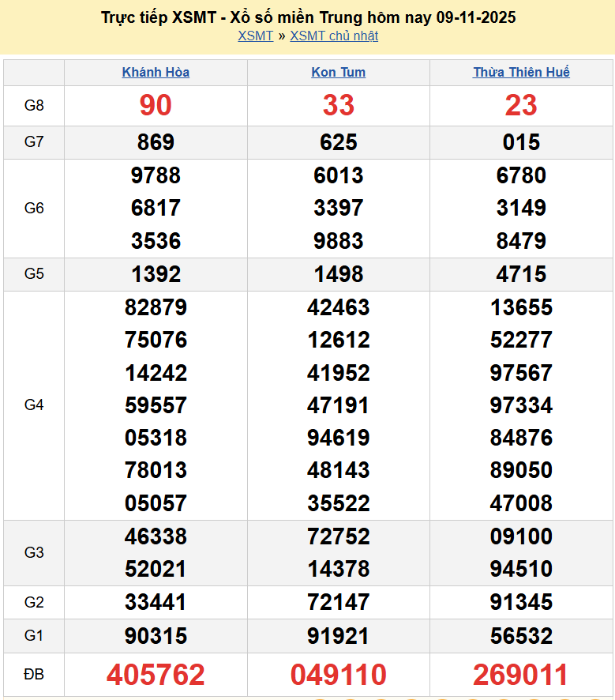Select the G8 result 23 for Huế
The height and width of the screenshot is (700, 615).
click(521, 105)
